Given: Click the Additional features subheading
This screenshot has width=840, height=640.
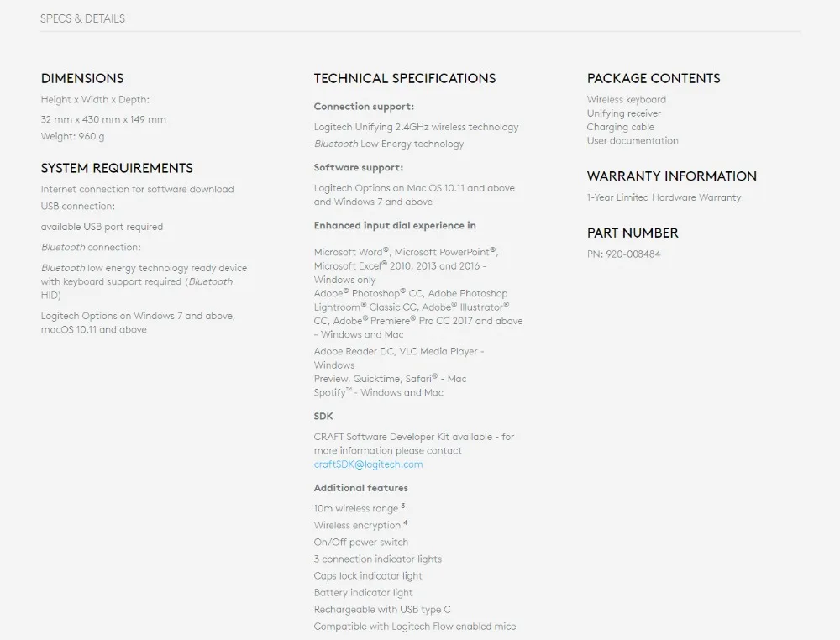Looking at the screenshot, I should click(361, 488).
